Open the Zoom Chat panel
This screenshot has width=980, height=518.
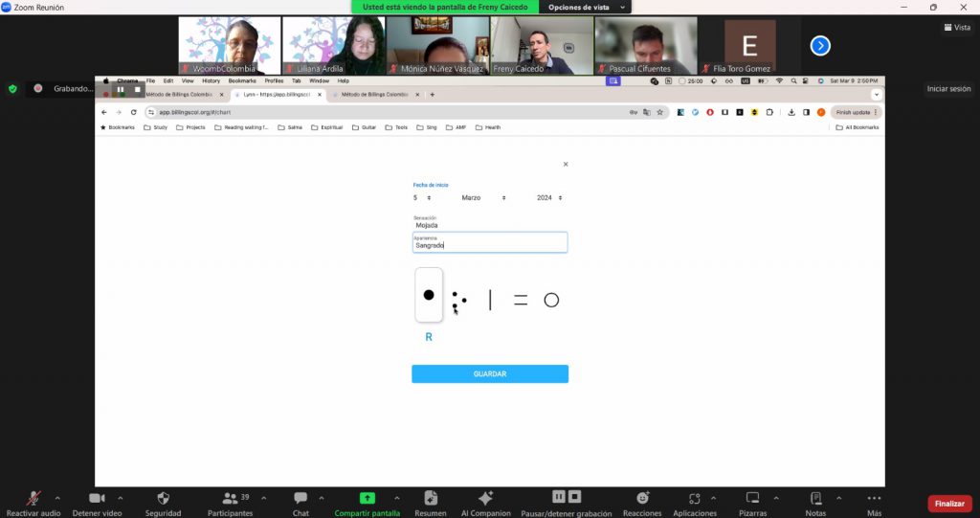[x=301, y=505]
